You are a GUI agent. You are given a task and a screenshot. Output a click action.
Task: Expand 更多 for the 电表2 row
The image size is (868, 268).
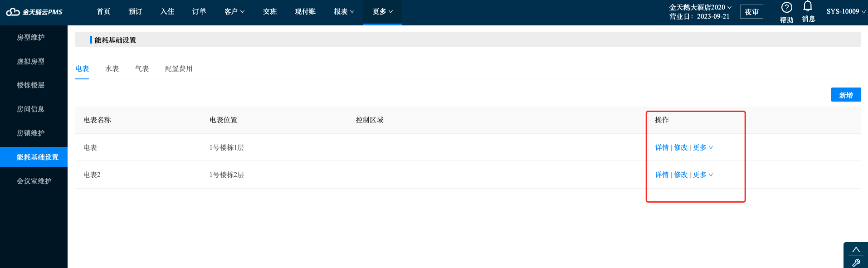(703, 175)
